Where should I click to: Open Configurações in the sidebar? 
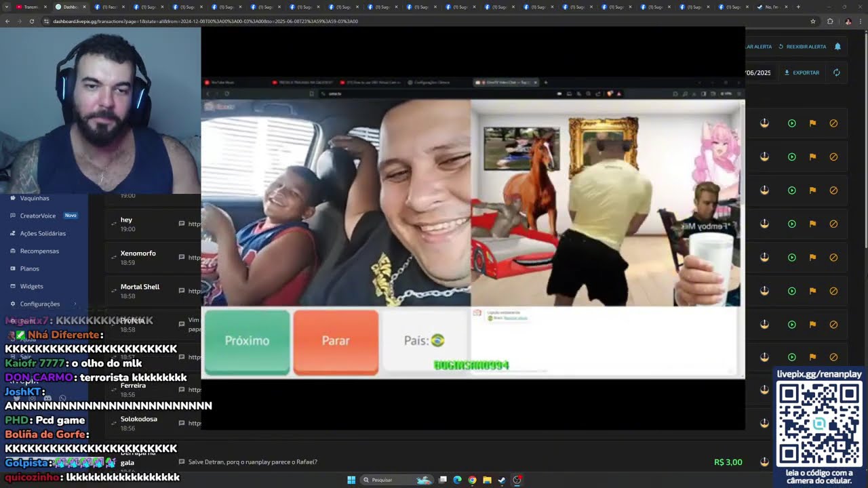40,304
